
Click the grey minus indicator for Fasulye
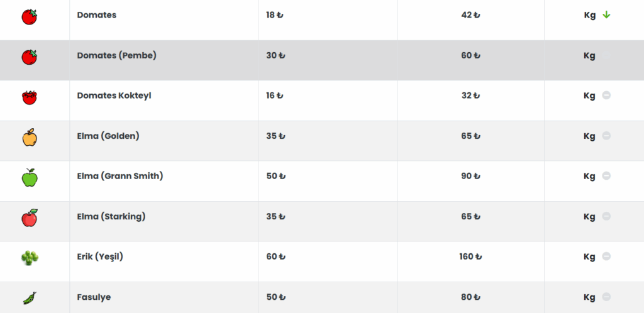(606, 297)
